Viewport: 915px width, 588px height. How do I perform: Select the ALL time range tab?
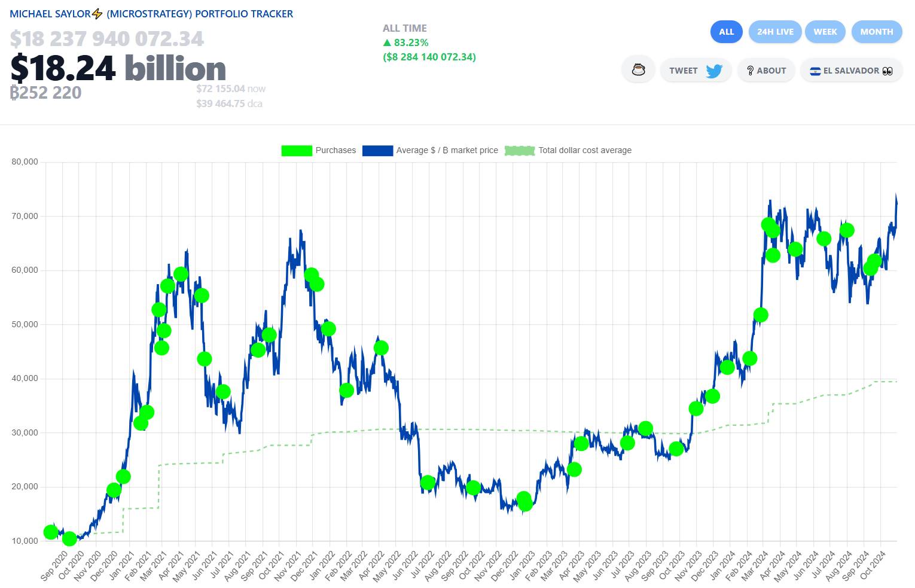[726, 32]
